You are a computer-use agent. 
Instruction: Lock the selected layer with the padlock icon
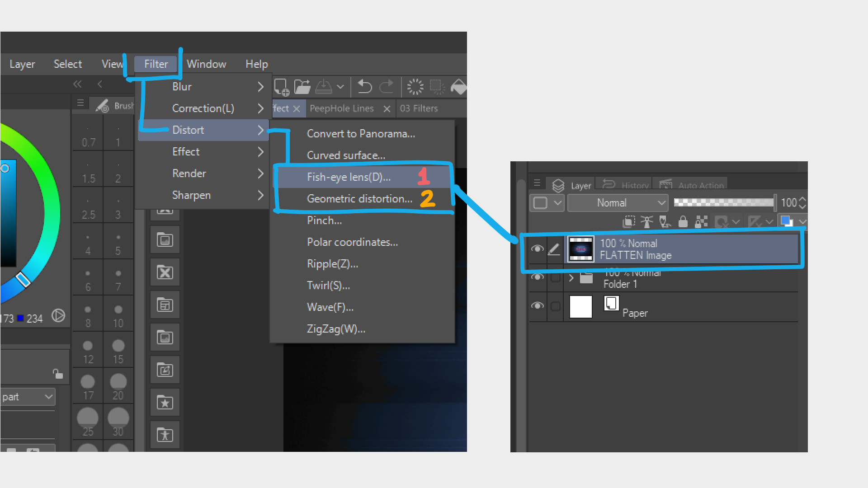tap(683, 221)
